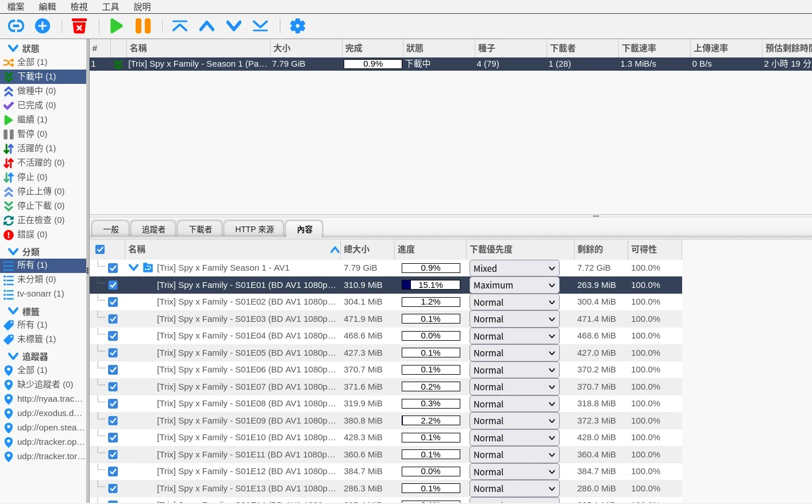Move torrent to top of queue
This screenshot has width=812, height=504.
(180, 26)
